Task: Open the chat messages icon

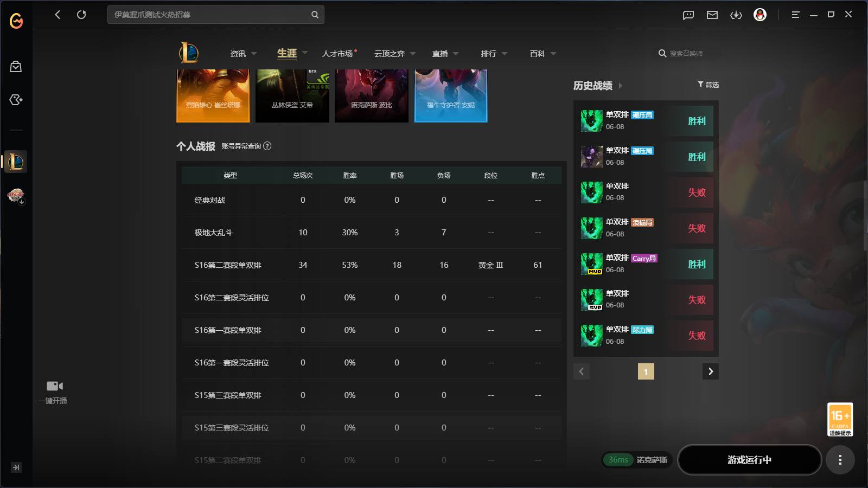Action: [688, 15]
